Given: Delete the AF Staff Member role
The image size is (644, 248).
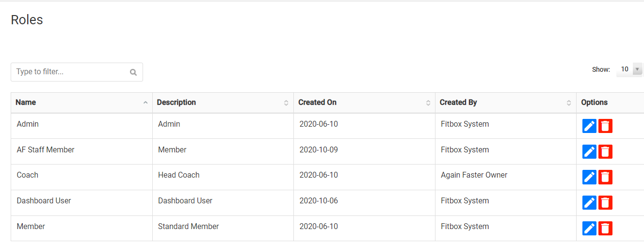Looking at the screenshot, I should click(605, 151).
